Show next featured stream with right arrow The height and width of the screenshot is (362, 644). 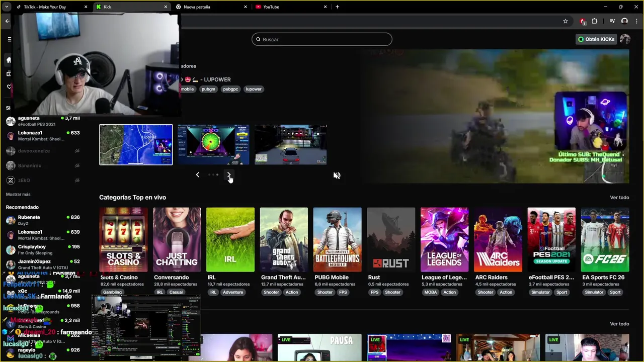[x=229, y=175]
